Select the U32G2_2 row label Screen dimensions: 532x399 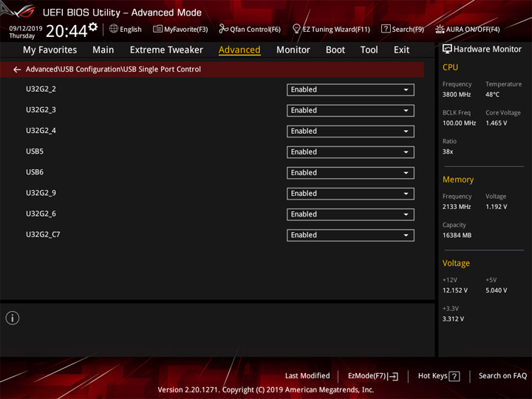point(41,89)
